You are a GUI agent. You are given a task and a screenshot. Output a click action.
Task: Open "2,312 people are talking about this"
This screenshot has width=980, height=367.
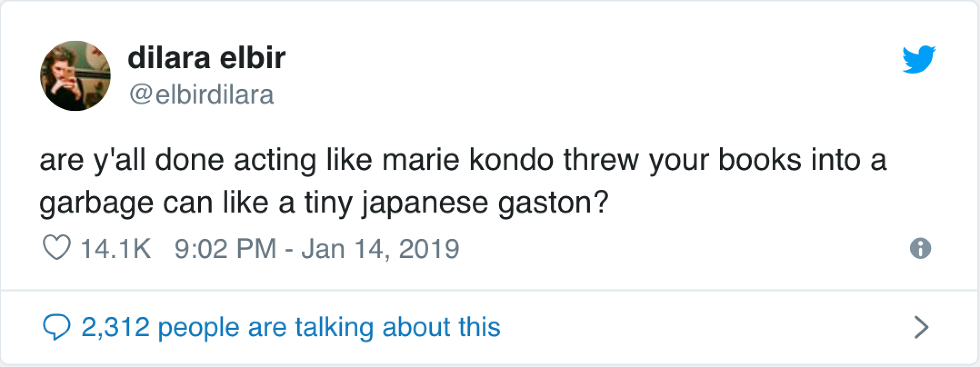pos(291,328)
